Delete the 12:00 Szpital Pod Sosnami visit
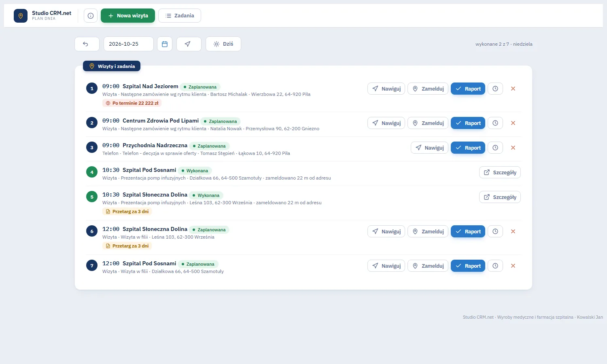Viewport: 607px width, 364px height. 513,266
